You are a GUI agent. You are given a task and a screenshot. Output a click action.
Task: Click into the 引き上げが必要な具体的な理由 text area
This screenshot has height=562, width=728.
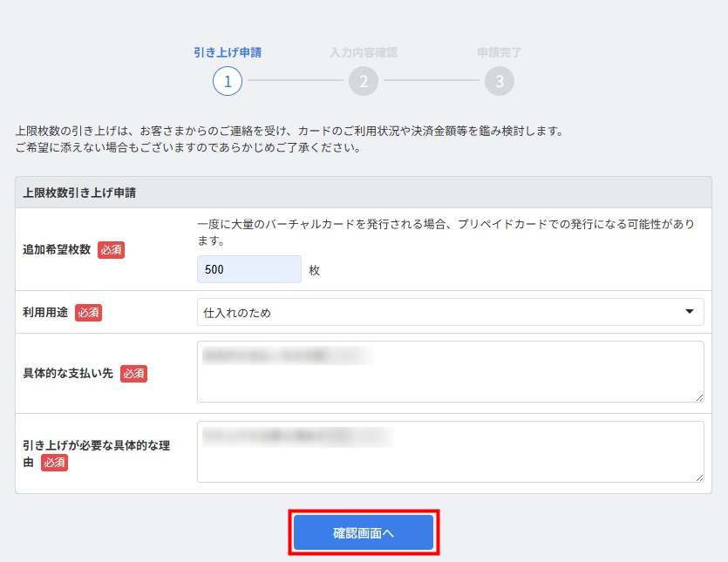(450, 452)
